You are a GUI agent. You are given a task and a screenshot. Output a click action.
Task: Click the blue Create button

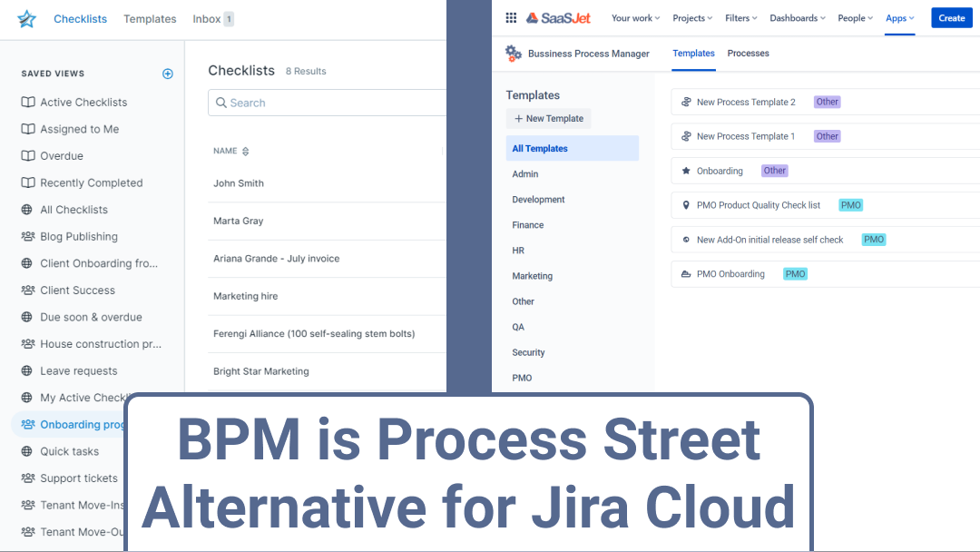[952, 18]
